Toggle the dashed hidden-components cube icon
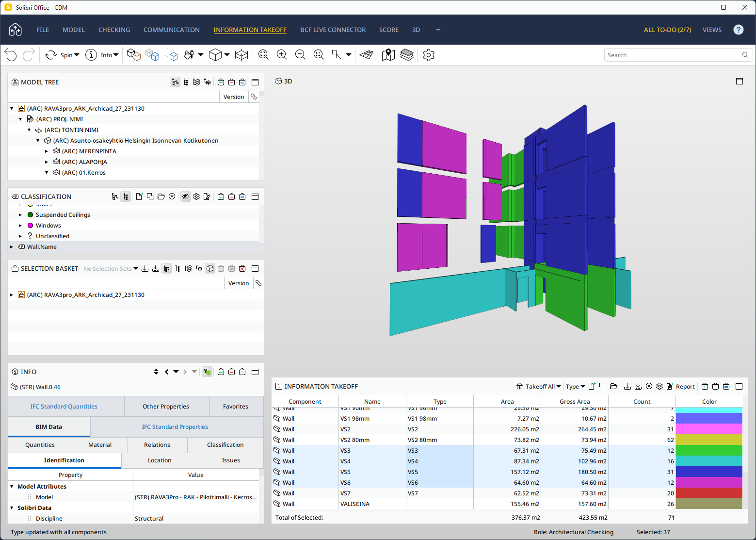 click(171, 55)
